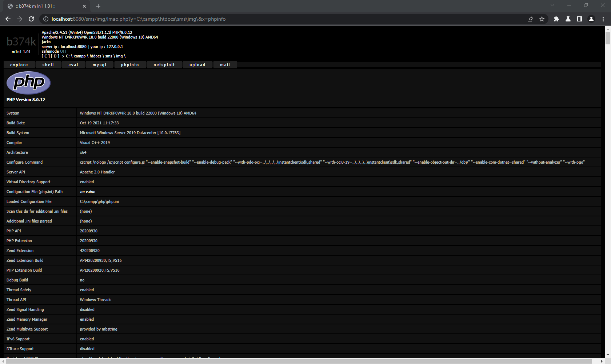This screenshot has width=611, height=364.
Task: Go to the upload tab
Action: pyautogui.click(x=197, y=65)
